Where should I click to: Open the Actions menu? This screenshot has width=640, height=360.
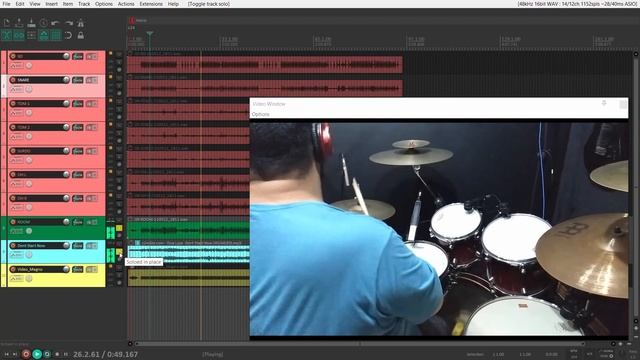pos(126,4)
